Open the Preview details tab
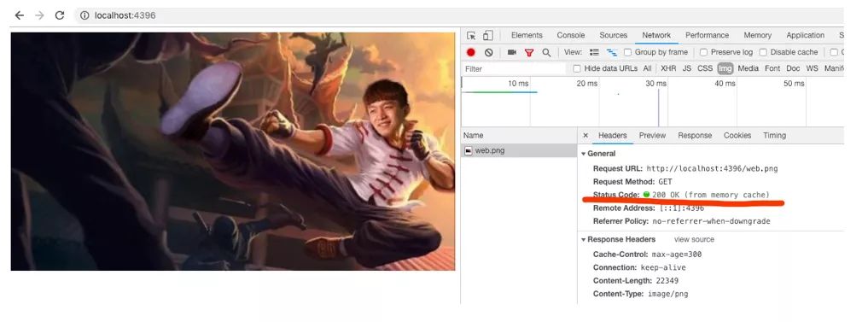Viewport: 868px width, 322px height. coord(652,135)
